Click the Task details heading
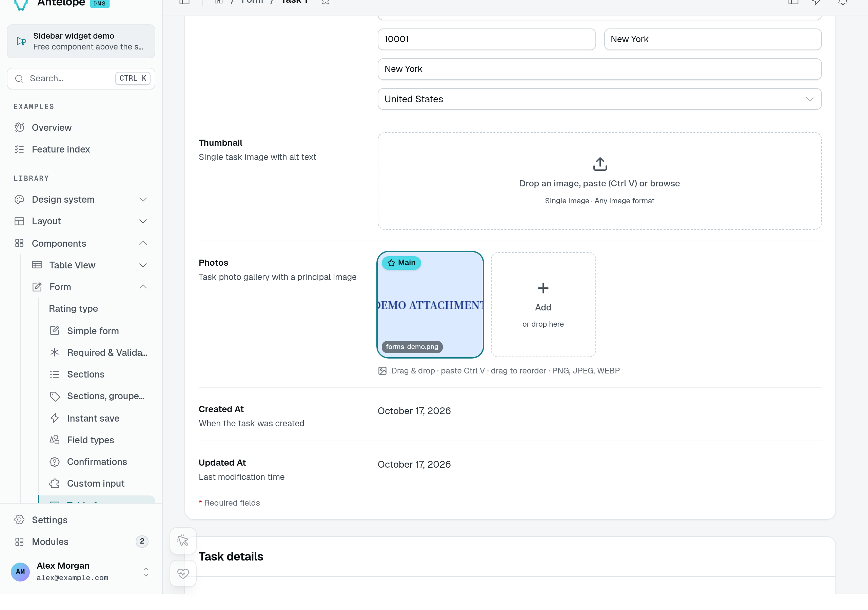The image size is (868, 610). point(231,556)
